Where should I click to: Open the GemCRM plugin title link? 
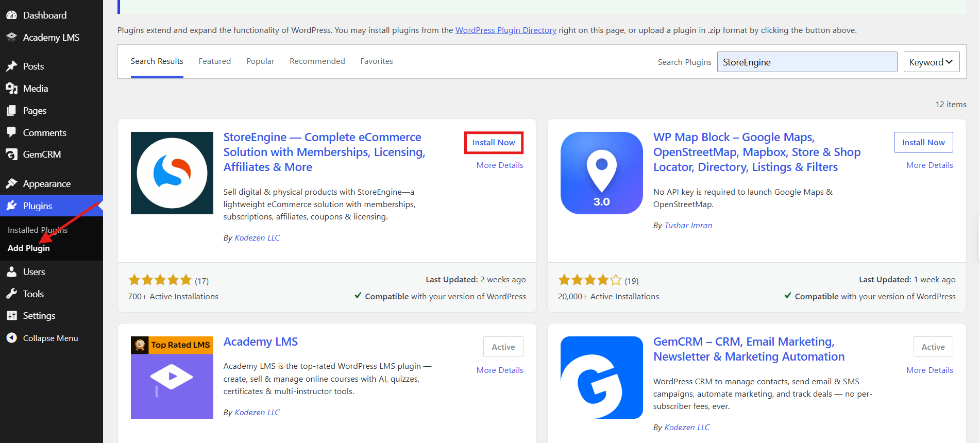(x=749, y=349)
